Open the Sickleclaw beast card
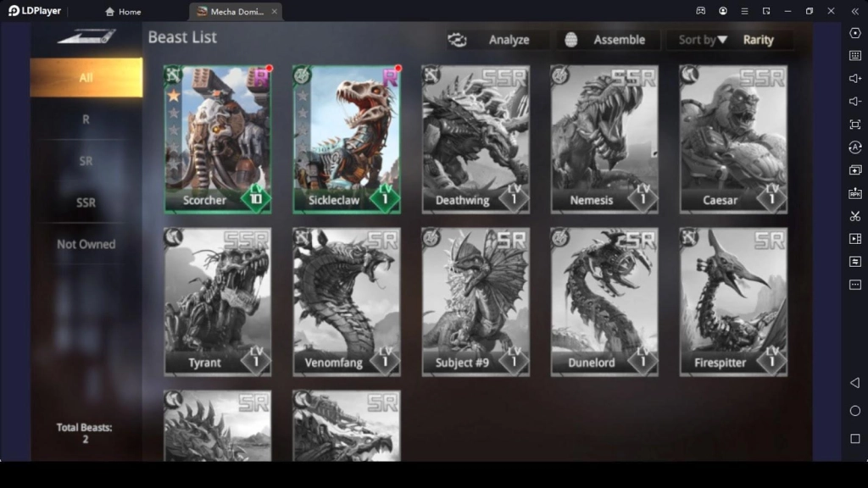This screenshot has width=868, height=488. point(347,140)
